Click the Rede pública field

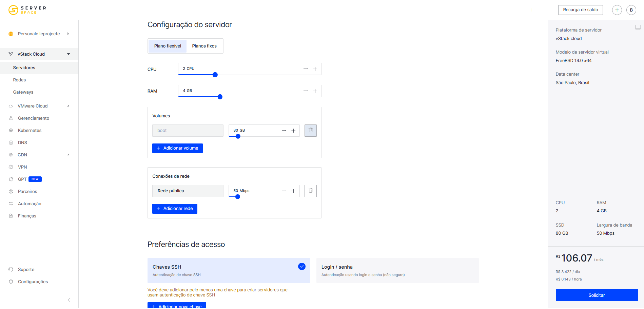coord(188,191)
